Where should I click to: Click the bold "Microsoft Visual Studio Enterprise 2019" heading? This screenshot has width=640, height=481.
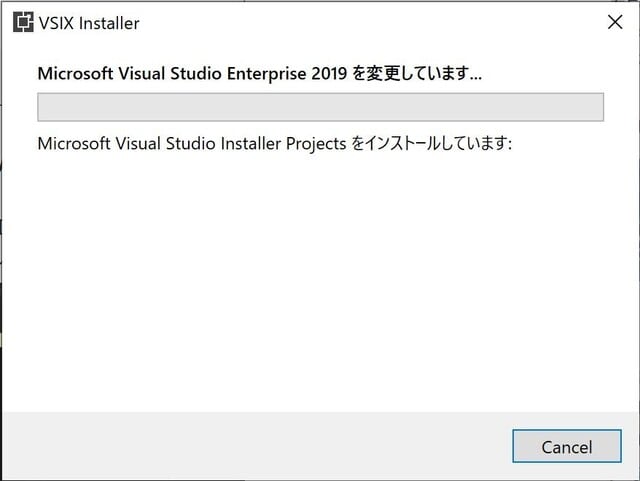click(190, 73)
